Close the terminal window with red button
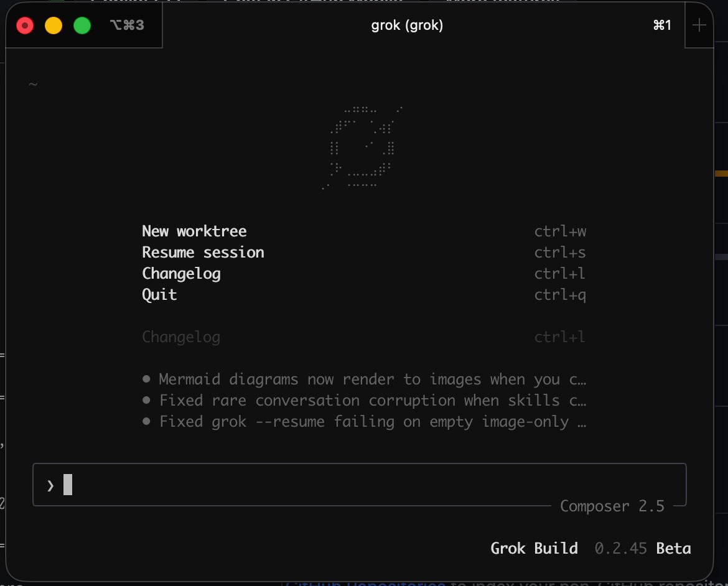Screen dimensions: 728x586 [x=25, y=26]
